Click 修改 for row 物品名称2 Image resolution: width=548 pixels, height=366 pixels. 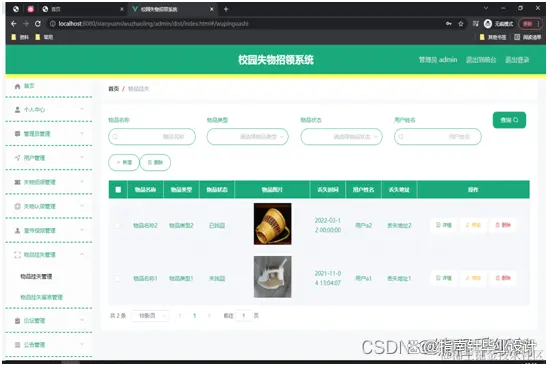tap(473, 225)
